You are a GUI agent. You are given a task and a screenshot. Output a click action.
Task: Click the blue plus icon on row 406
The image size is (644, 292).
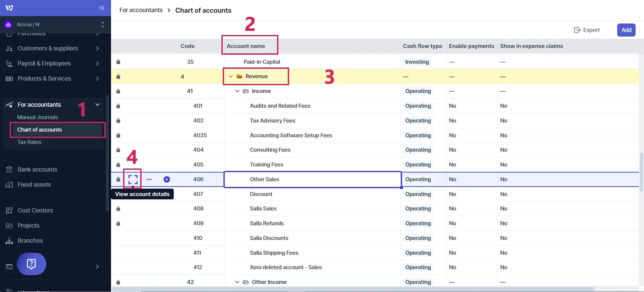click(167, 180)
